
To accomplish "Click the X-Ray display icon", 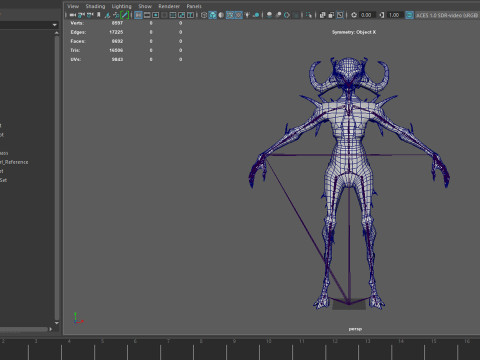I will tap(322, 15).
